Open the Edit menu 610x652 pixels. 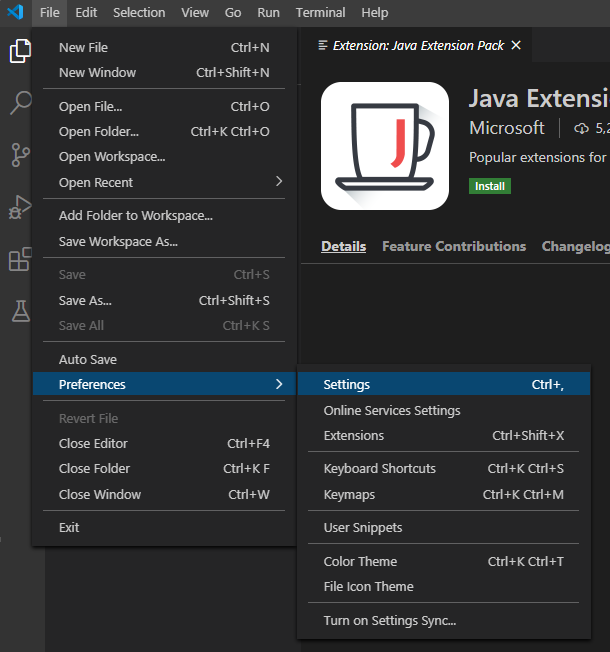tap(86, 12)
